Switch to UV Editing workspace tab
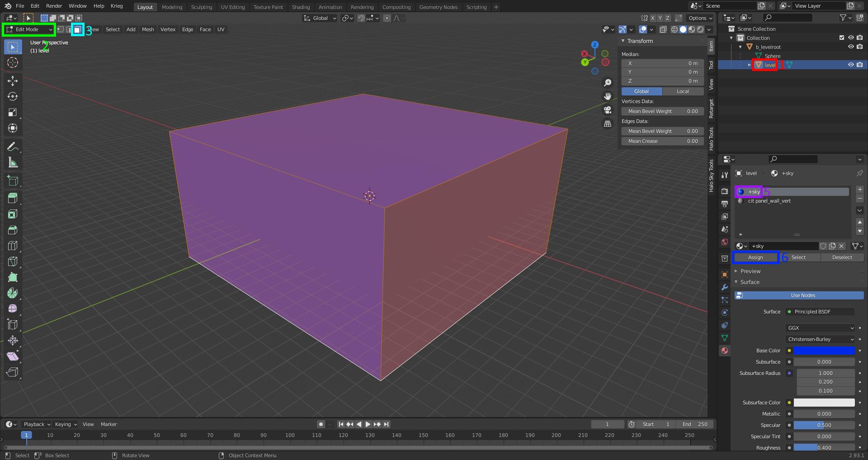This screenshot has height=460, width=868. [233, 7]
